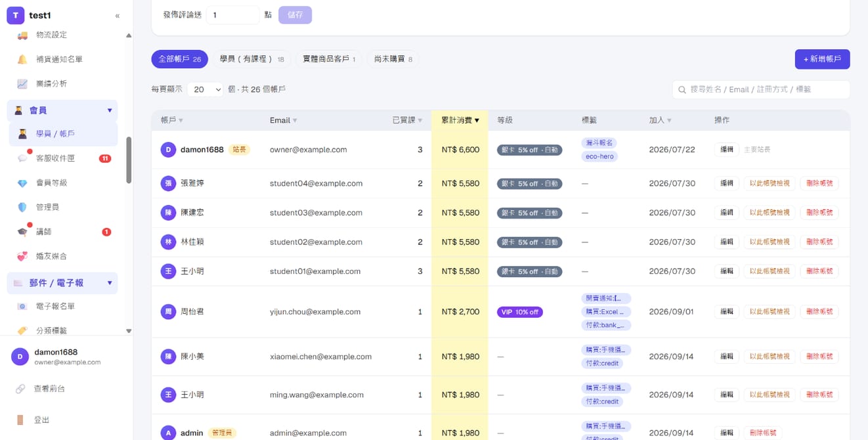Click the 發佈評論送 points input field
Image resolution: width=868 pixels, height=440 pixels.
point(233,14)
